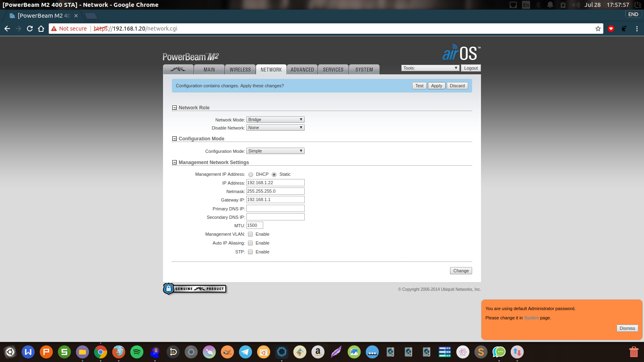Open the Atom editor in the dock
This screenshot has width=644, height=362.
463,352
